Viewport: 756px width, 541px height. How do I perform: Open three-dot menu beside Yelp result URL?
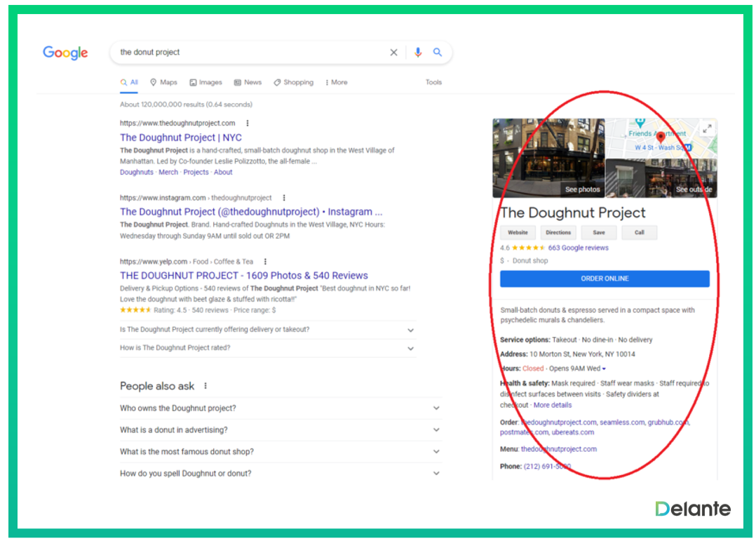265,262
